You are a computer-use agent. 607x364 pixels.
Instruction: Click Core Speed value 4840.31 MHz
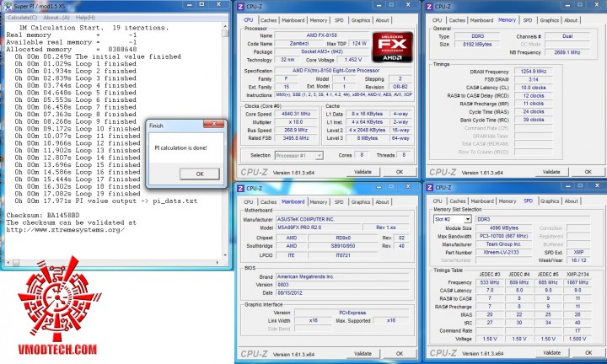[x=297, y=114]
